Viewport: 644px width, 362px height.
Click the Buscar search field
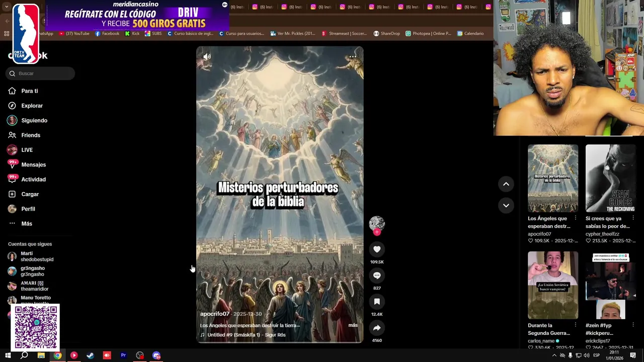pyautogui.click(x=40, y=73)
